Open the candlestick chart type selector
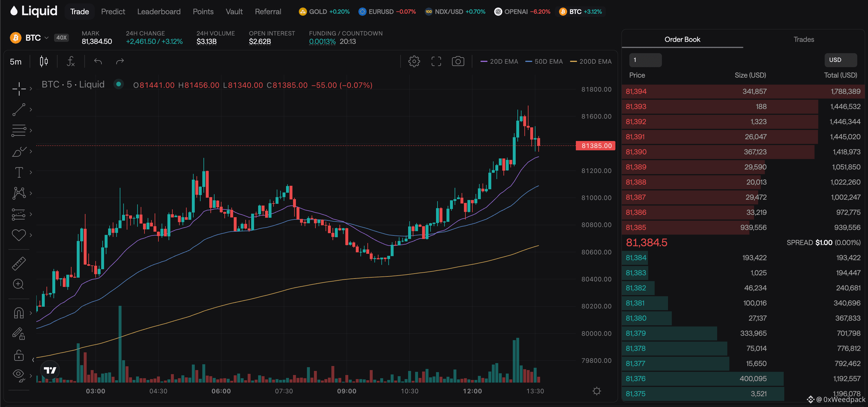This screenshot has height=407, width=868. tap(44, 61)
